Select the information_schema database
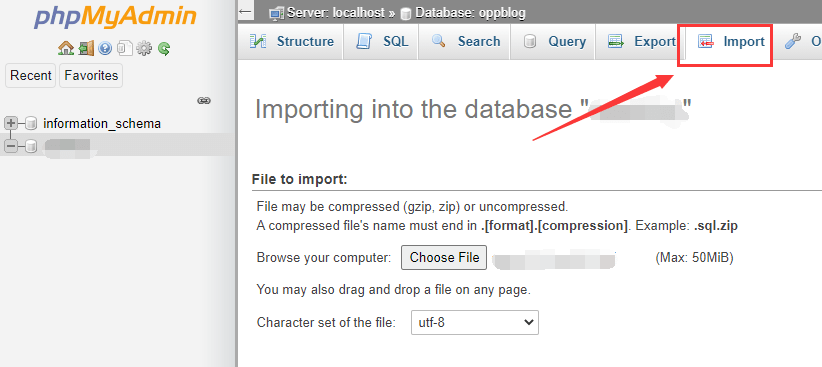The image size is (822, 367). point(102,124)
